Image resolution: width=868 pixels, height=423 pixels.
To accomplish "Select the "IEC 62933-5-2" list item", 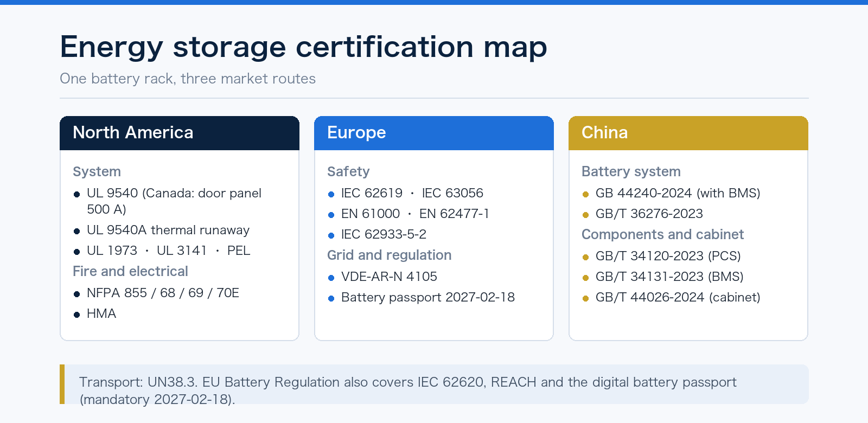I will 384,234.
